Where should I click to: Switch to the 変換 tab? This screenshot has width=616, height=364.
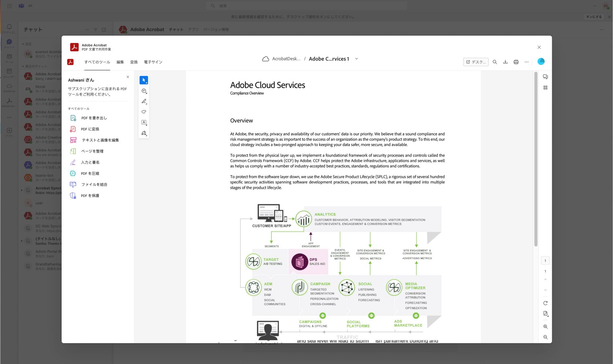pyautogui.click(x=134, y=62)
